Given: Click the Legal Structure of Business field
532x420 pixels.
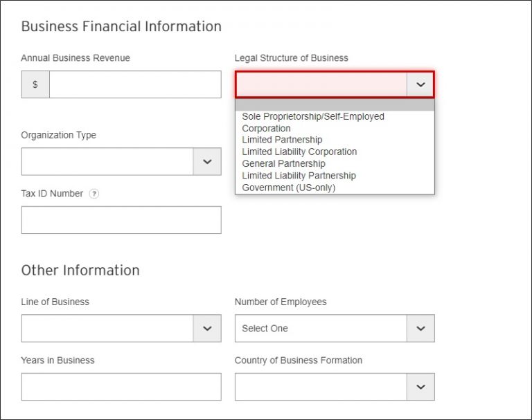Looking at the screenshot, I should (x=321, y=84).
